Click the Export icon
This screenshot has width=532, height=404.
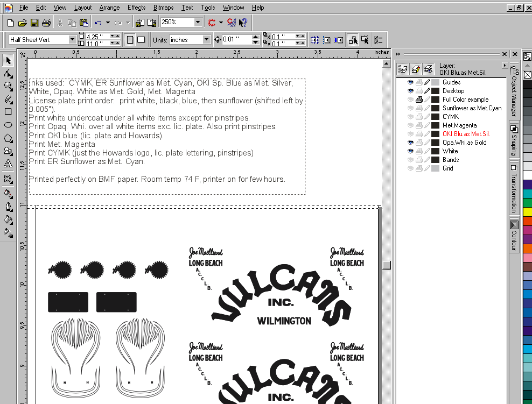click(152, 23)
